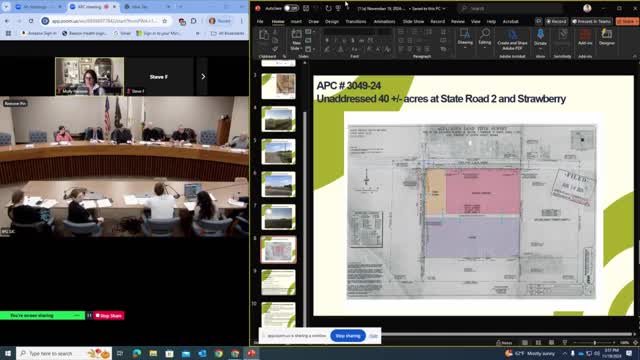This screenshot has width=640, height=360.
Task: Select slide 4 thumbnail in panel
Action: [x=278, y=119]
